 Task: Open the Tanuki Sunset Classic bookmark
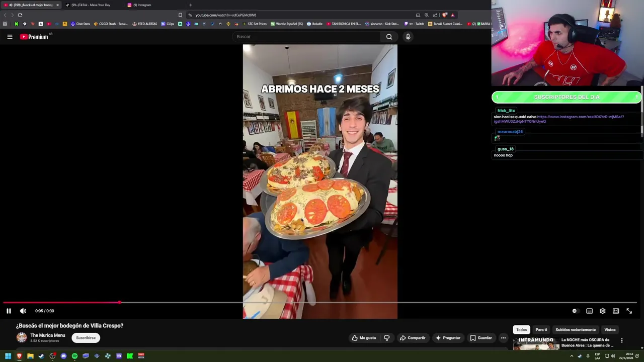click(x=445, y=24)
